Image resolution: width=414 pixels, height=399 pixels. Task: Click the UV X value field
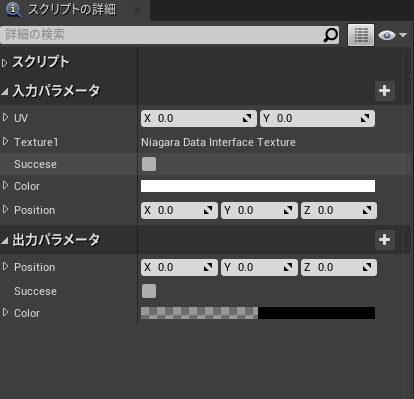(199, 118)
